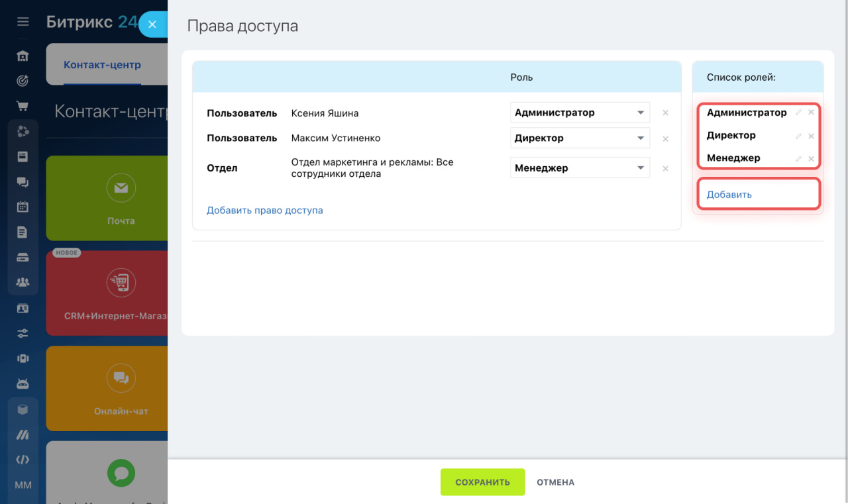This screenshot has width=848, height=504.
Task: Open role dropdown for Максим Устиненко
Action: [580, 138]
